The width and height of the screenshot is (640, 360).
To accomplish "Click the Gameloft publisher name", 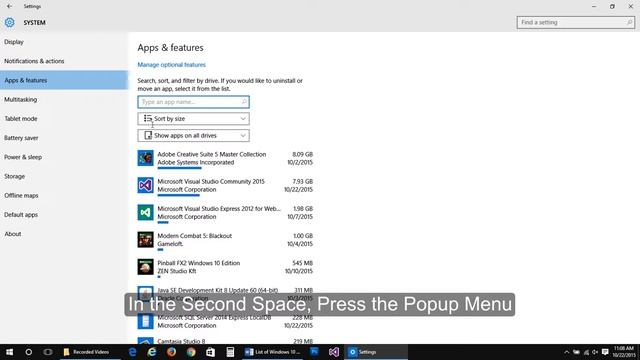I will tap(170, 244).
